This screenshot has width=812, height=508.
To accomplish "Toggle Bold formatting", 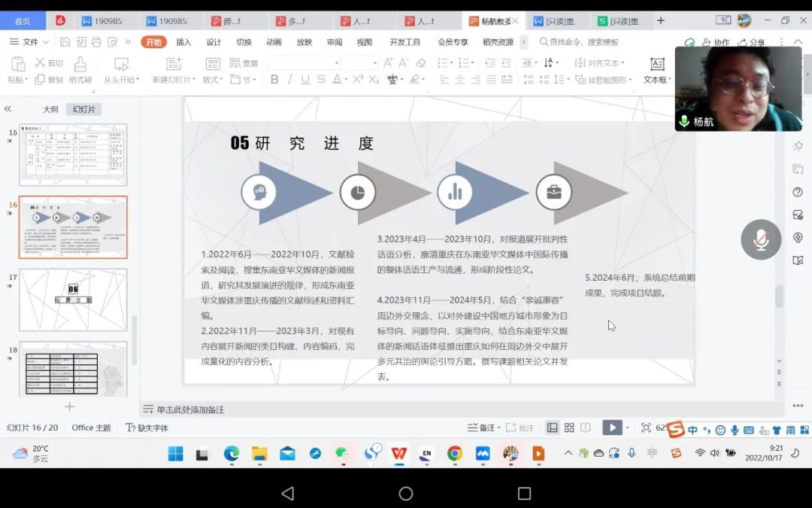I will 274,79.
